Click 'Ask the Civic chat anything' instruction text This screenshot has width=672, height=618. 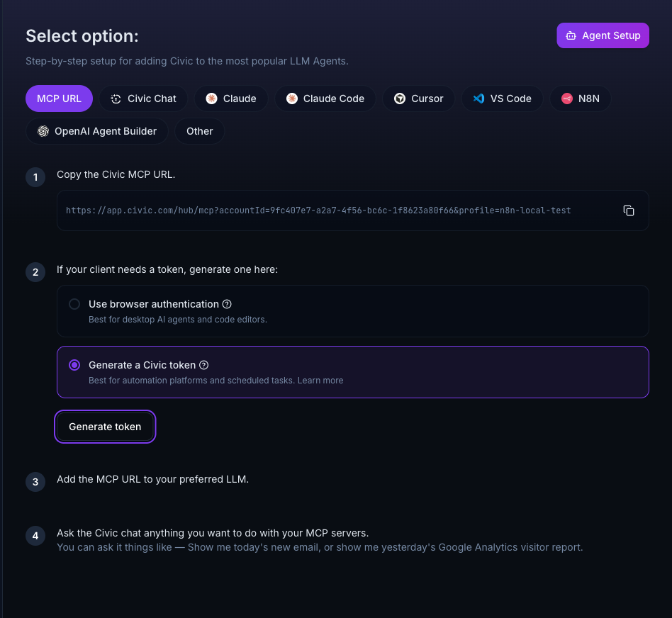click(213, 533)
